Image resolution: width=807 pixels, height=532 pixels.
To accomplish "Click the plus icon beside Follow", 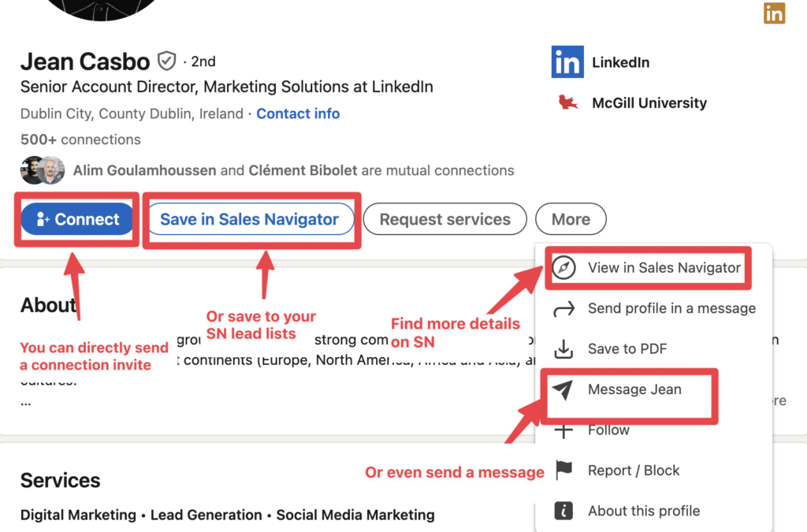I will point(563,430).
